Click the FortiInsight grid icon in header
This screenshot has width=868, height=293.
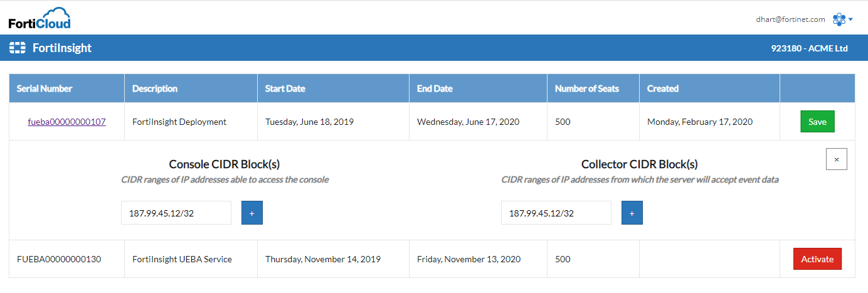(x=18, y=48)
